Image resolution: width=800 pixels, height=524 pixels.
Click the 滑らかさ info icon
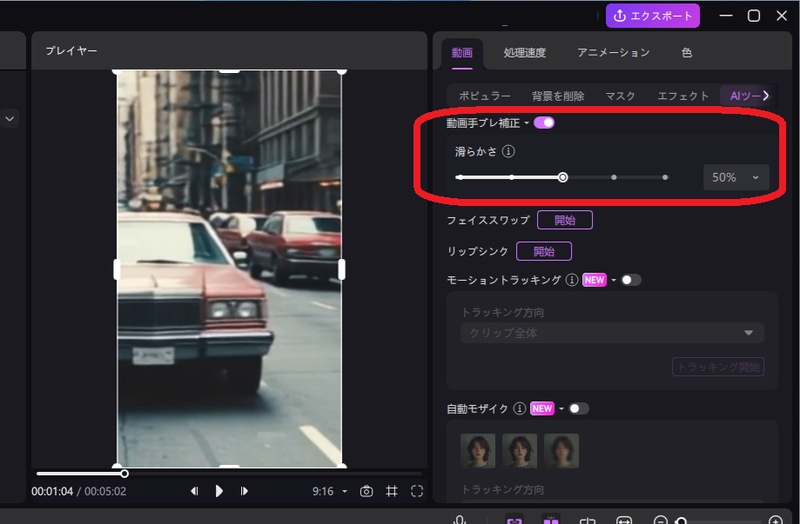(x=508, y=152)
